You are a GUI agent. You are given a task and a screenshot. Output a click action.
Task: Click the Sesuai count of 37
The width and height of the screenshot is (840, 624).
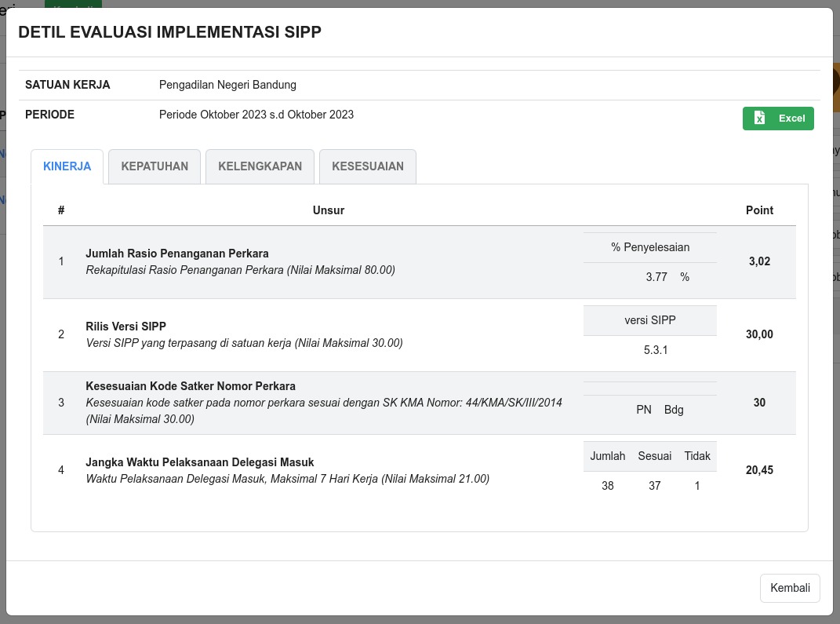click(x=655, y=486)
